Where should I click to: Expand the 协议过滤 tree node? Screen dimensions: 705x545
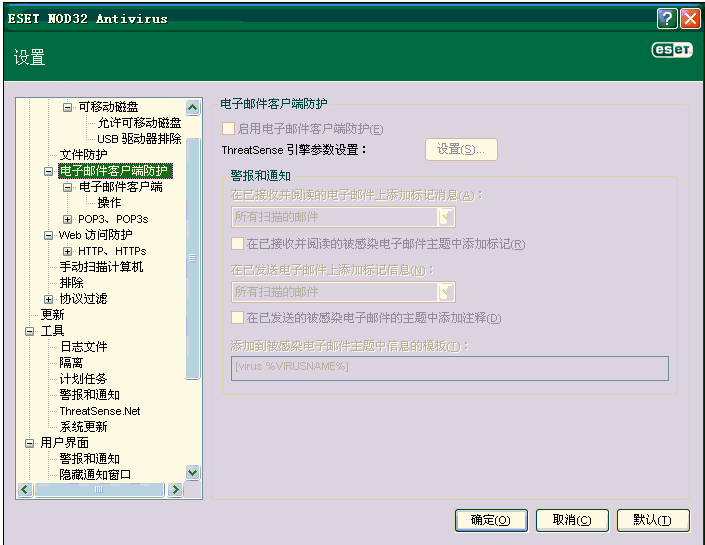[48, 299]
